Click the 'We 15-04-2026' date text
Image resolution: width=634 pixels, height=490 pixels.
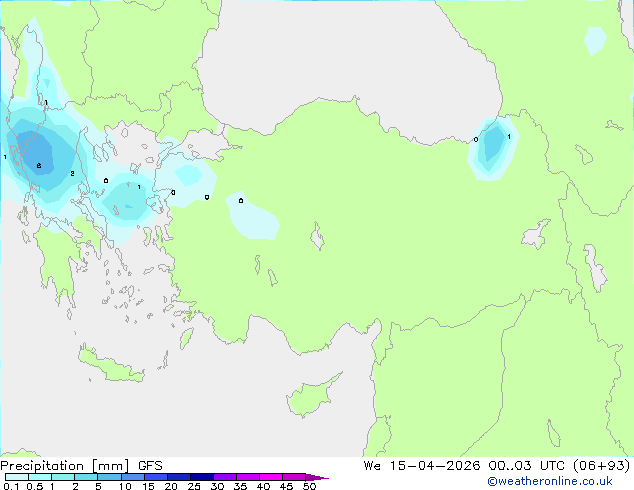click(422, 466)
